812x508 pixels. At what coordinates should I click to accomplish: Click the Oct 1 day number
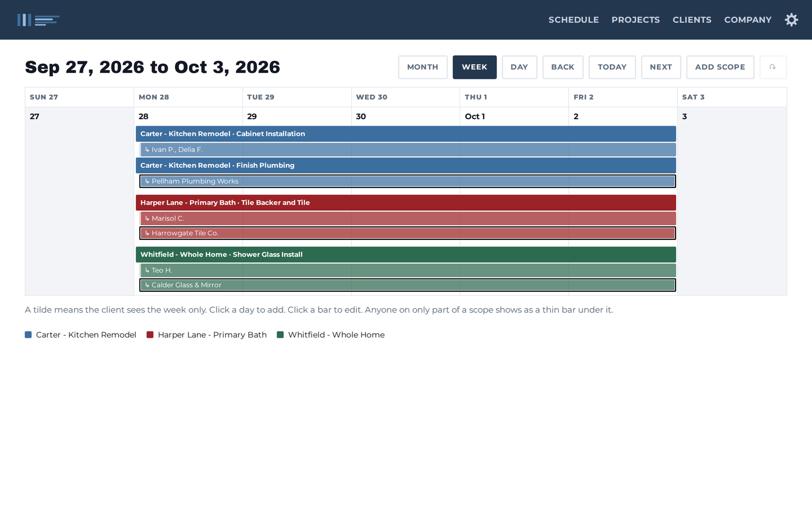[x=475, y=116]
